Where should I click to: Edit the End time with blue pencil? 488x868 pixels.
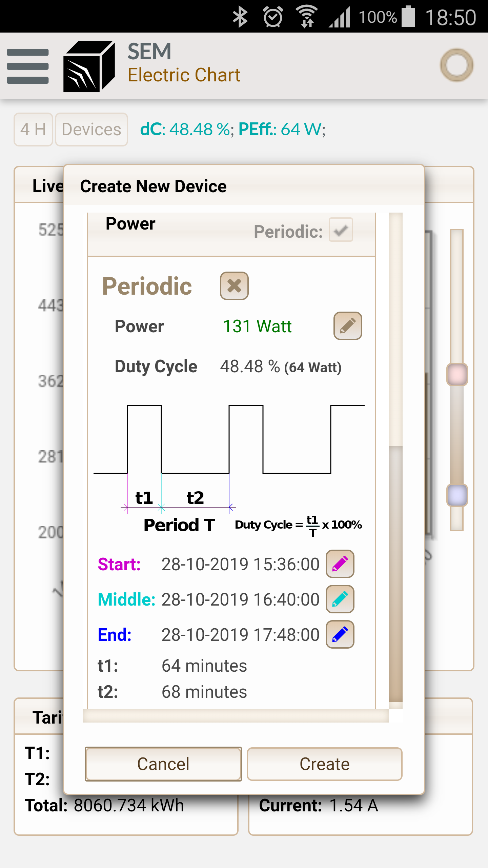[x=340, y=634]
